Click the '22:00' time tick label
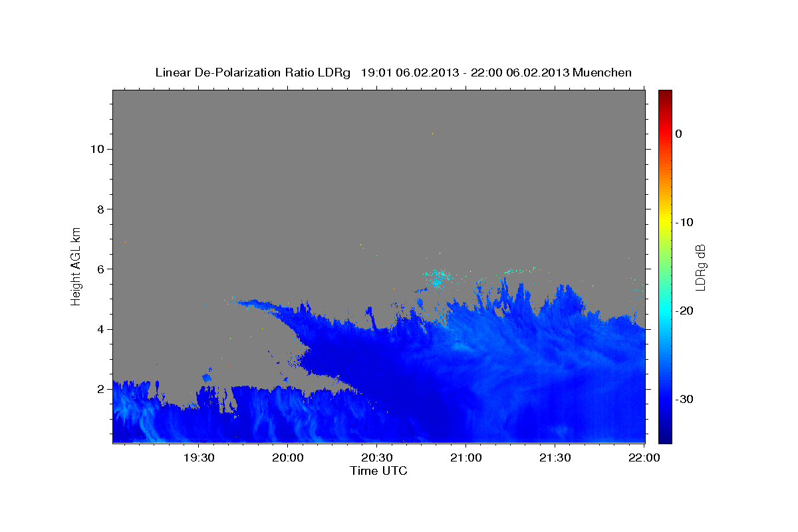Image resolution: width=798 pixels, height=532 pixels. [644, 458]
